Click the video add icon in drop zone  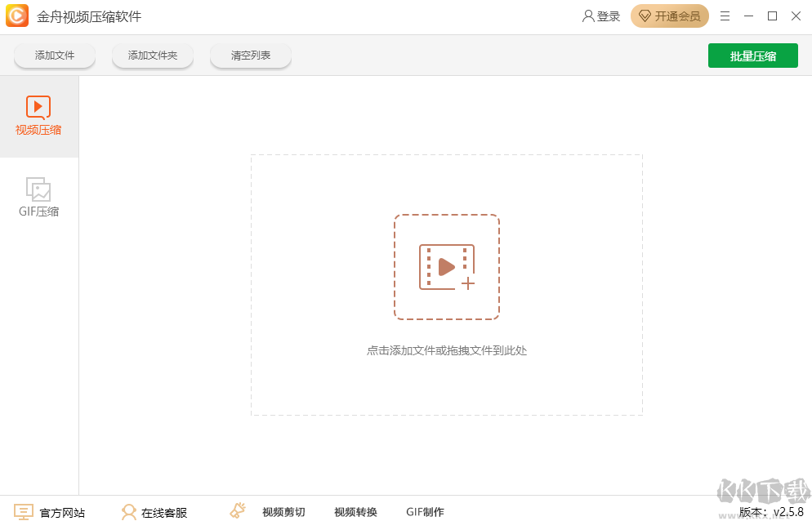click(x=446, y=265)
